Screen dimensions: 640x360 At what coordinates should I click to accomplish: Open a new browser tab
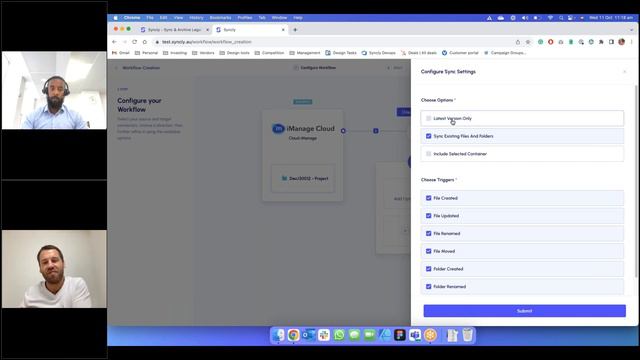[x=295, y=30]
